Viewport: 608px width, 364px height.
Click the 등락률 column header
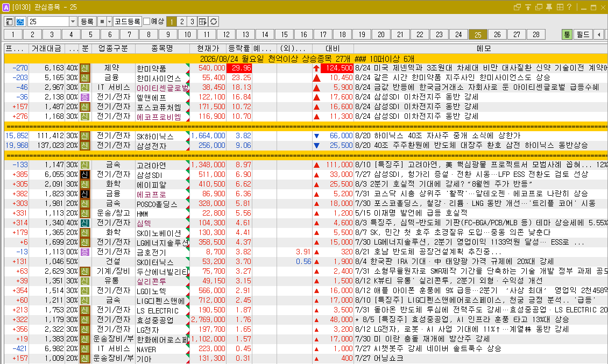239,48
